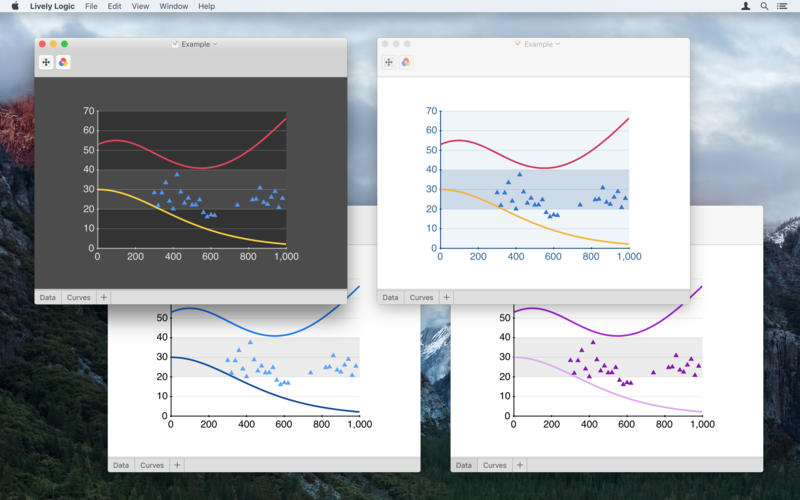Open the color themes icon in dark window
800x500 pixels.
click(x=63, y=62)
